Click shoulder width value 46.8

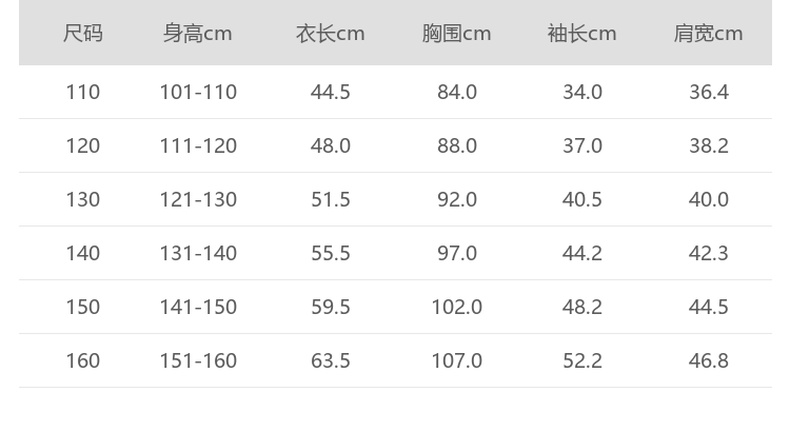point(708,361)
